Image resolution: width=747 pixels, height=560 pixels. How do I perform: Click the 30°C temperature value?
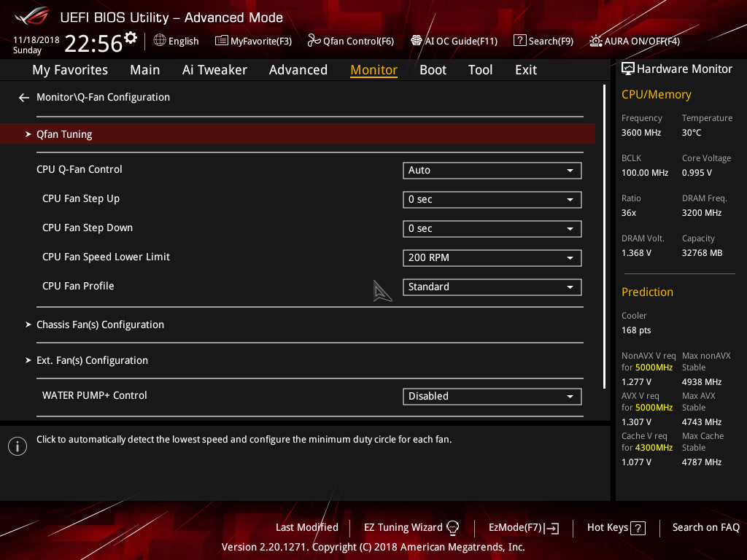click(x=692, y=133)
